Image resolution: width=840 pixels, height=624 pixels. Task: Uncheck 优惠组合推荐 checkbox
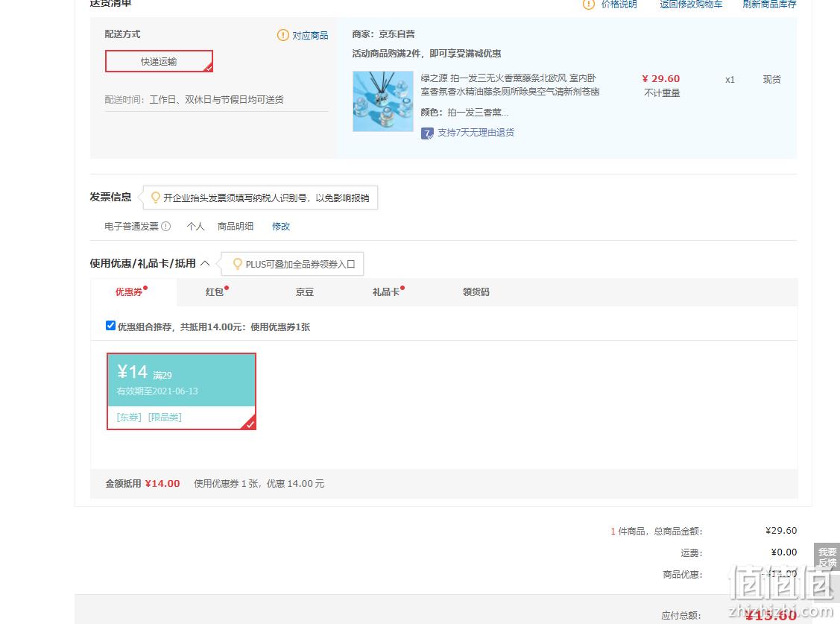coord(110,326)
